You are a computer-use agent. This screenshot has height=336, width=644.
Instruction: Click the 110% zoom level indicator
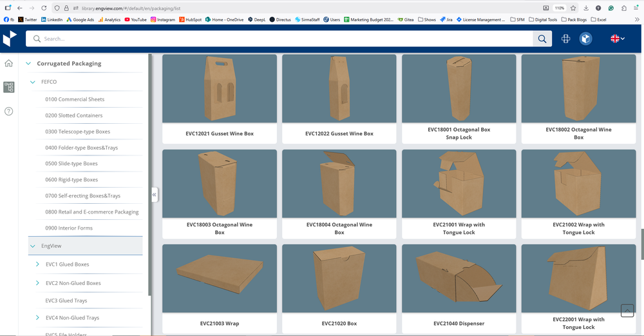[x=560, y=8]
